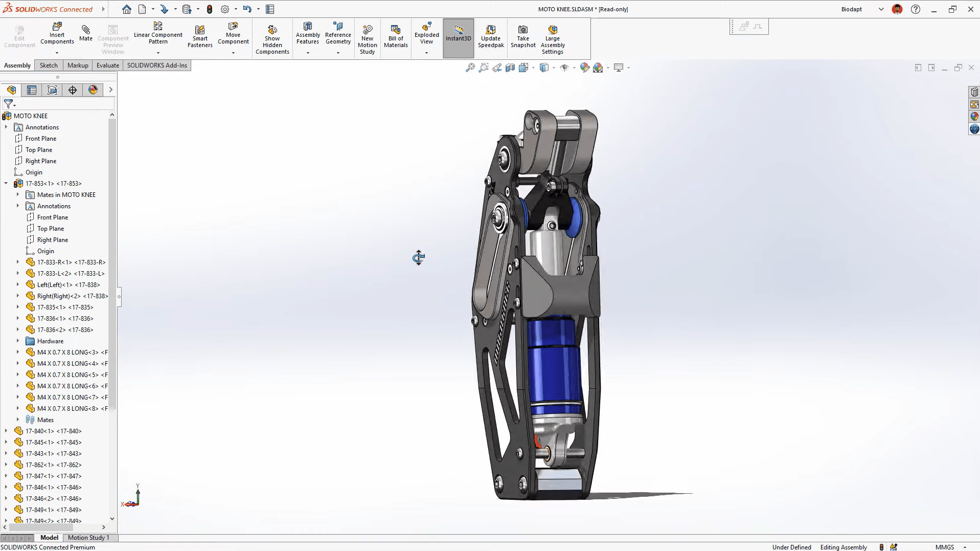Image resolution: width=980 pixels, height=551 pixels.
Task: Open Assembly Features tool
Action: (308, 33)
